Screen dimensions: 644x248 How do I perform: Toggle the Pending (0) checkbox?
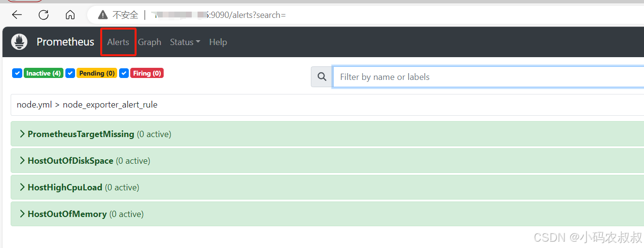[x=70, y=73]
